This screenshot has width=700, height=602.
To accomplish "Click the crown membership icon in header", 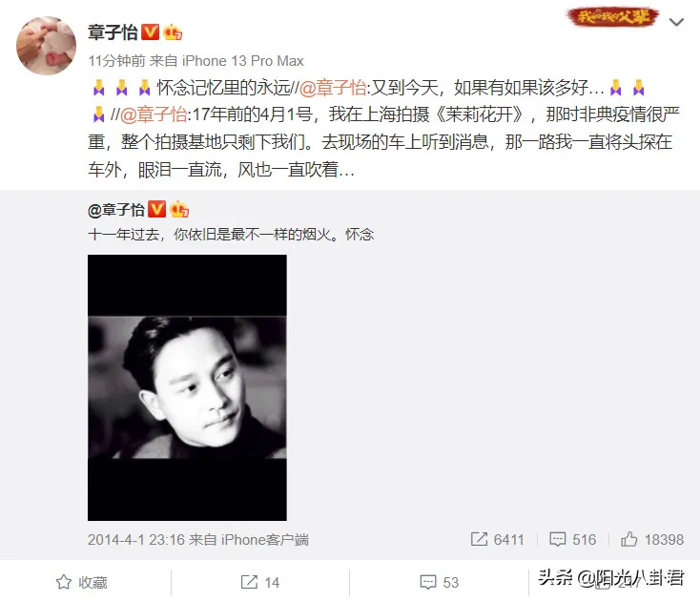I will (173, 32).
